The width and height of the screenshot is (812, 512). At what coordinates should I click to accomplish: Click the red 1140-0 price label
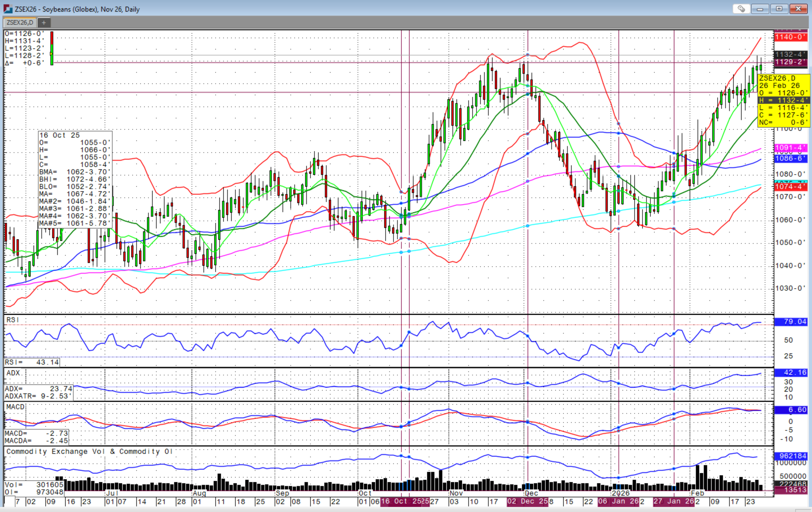[790, 37]
